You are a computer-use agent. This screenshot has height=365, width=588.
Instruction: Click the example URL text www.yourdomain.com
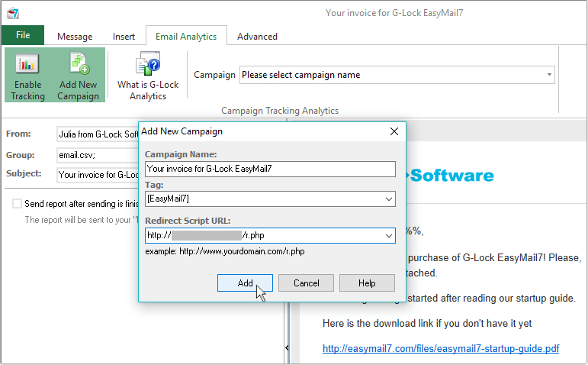point(242,251)
